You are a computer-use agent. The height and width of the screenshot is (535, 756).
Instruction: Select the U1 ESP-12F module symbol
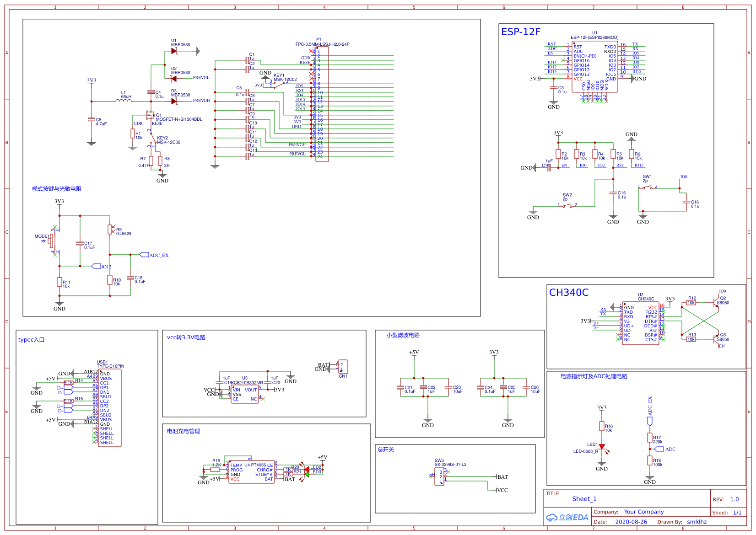pyautogui.click(x=594, y=67)
